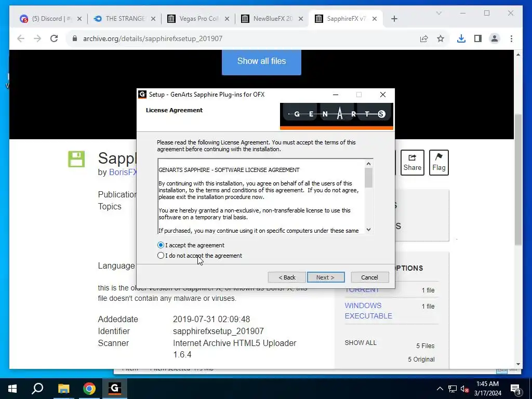Close the Vegas Pro Coll tab

tap(227, 19)
